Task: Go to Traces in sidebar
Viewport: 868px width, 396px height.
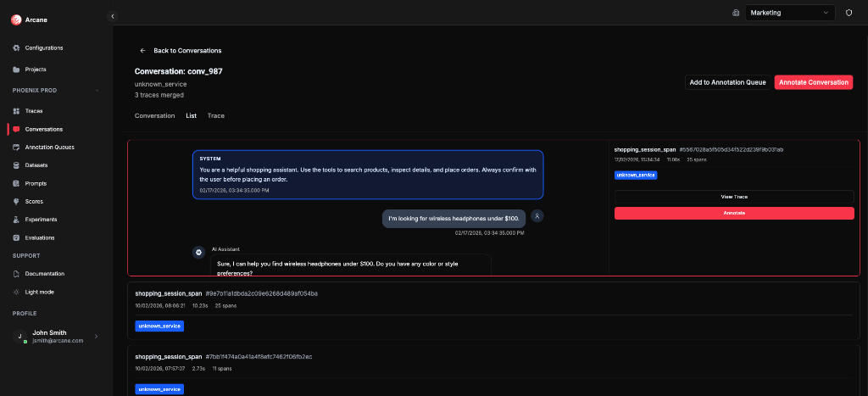Action: coord(34,111)
